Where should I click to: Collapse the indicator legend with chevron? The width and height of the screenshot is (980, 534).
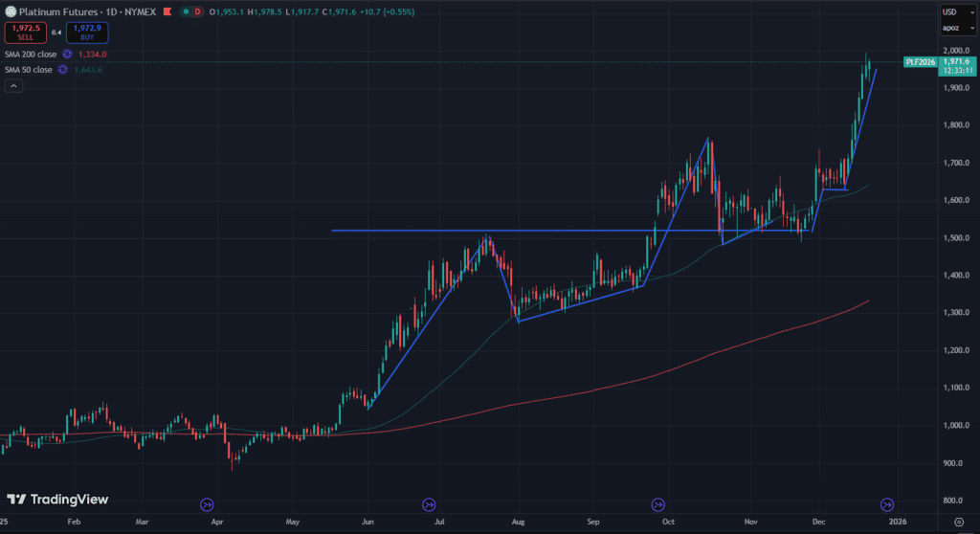[13, 86]
